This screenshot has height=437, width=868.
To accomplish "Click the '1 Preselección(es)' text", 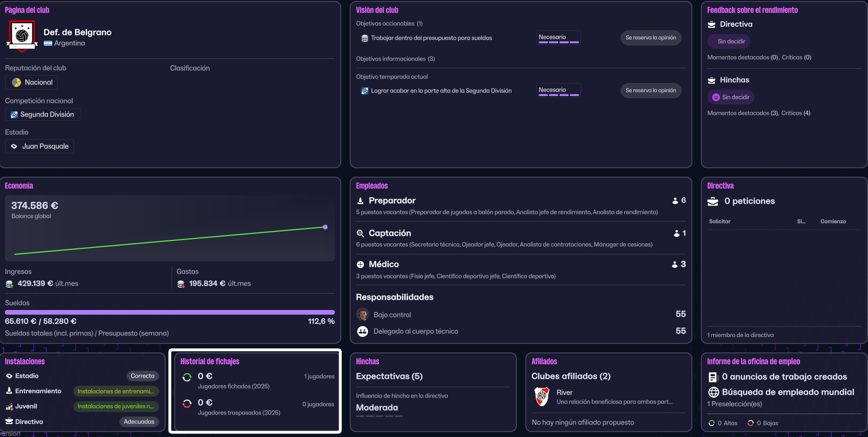I will 735,404.
